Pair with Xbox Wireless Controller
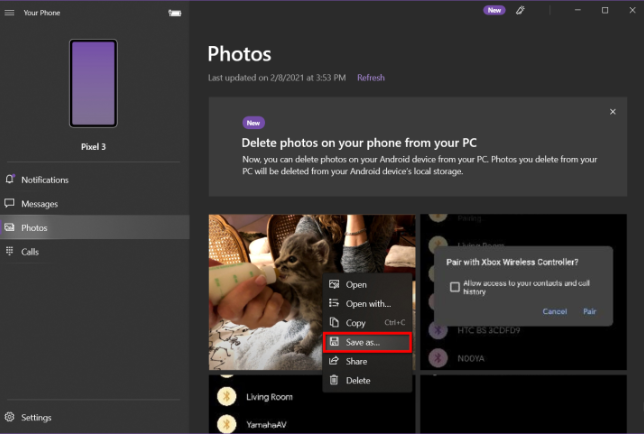This screenshot has width=644, height=434. pyautogui.click(x=590, y=311)
